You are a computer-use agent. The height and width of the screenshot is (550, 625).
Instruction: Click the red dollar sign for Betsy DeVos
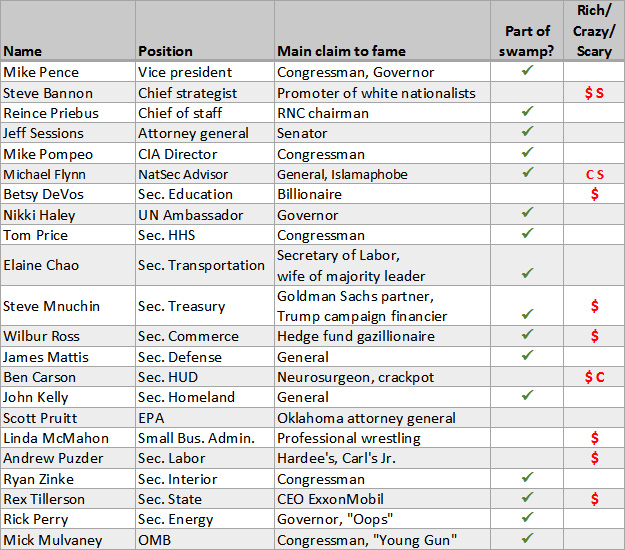tap(595, 194)
